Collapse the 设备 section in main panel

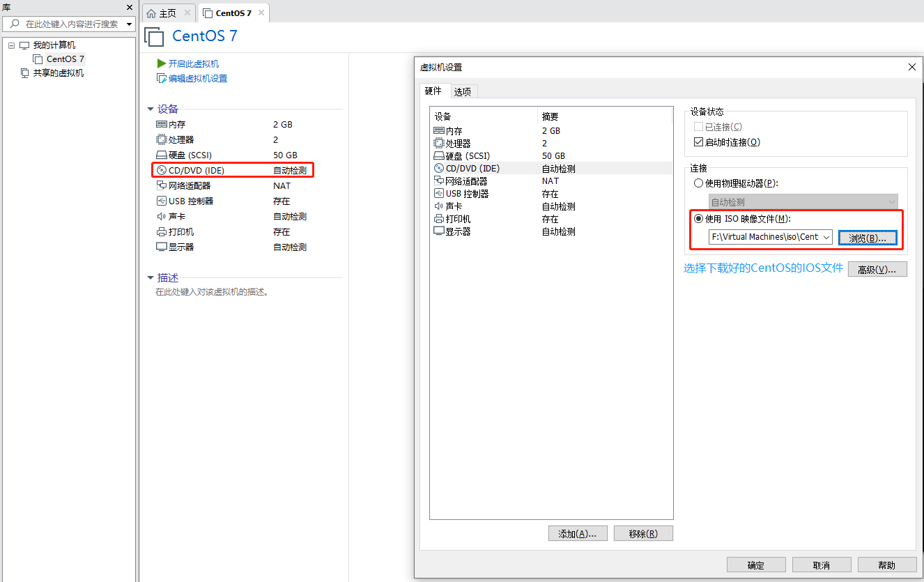click(150, 109)
